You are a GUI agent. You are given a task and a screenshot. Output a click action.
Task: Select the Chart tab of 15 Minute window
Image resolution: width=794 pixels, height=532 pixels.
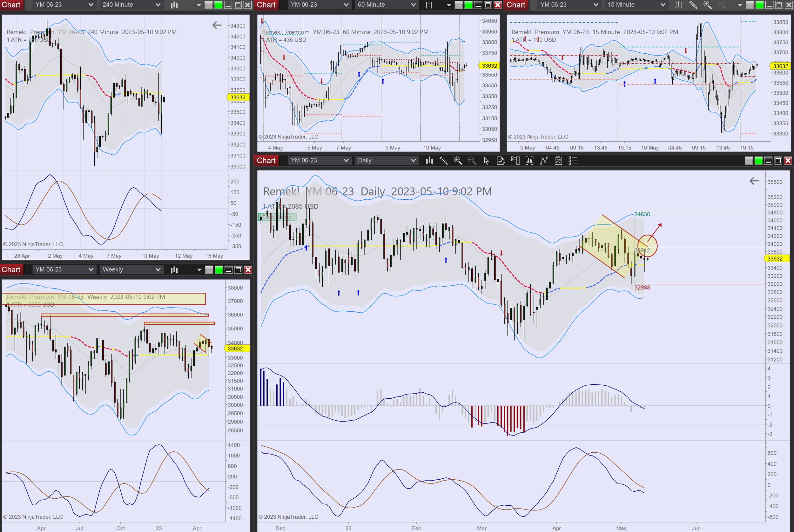tap(516, 5)
